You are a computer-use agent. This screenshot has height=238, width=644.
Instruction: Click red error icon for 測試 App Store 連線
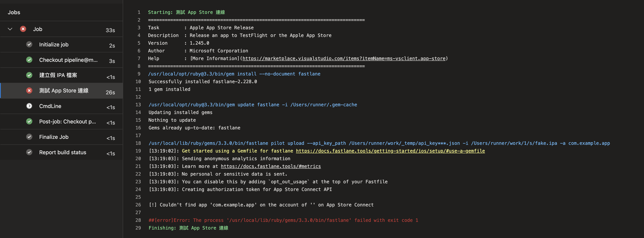pyautogui.click(x=29, y=91)
